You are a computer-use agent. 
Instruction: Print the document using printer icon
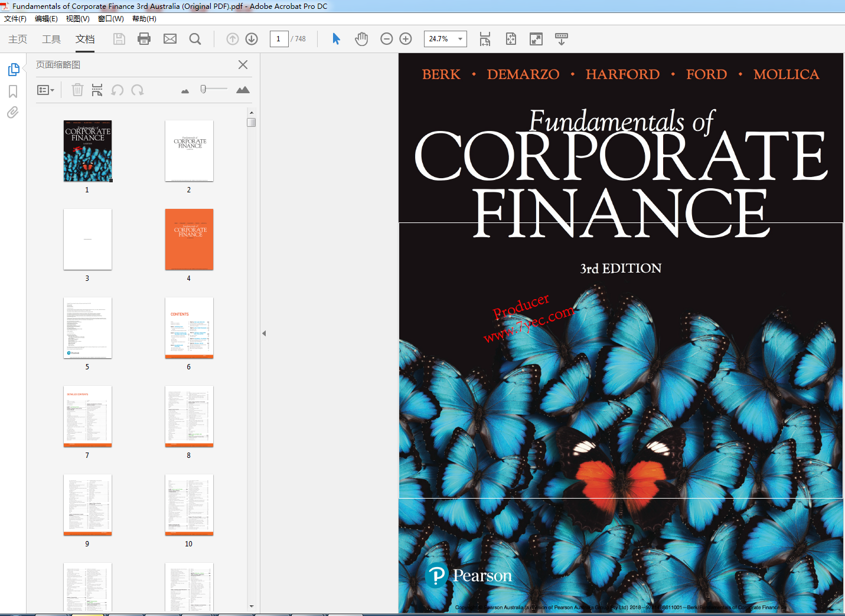pos(144,39)
